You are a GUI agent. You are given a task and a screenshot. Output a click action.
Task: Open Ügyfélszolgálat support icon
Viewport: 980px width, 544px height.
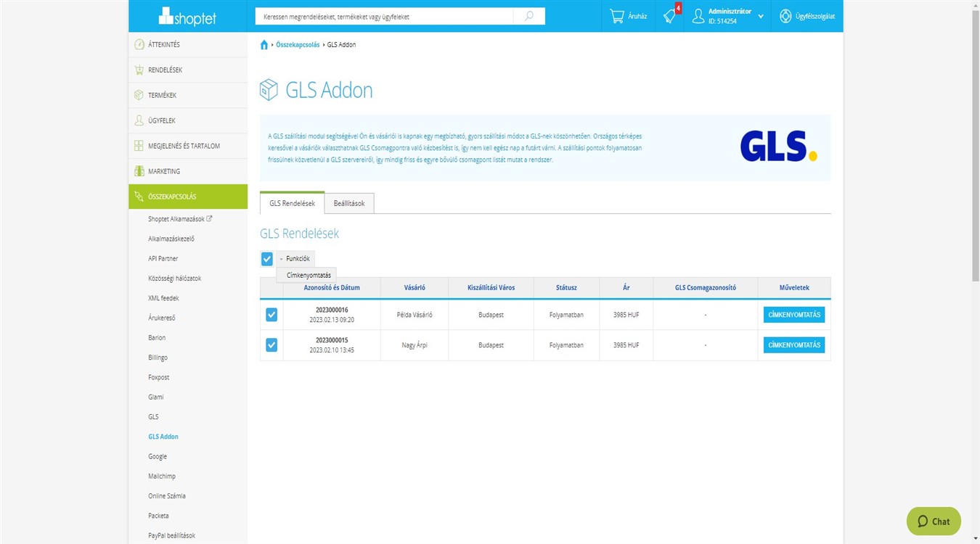point(785,16)
